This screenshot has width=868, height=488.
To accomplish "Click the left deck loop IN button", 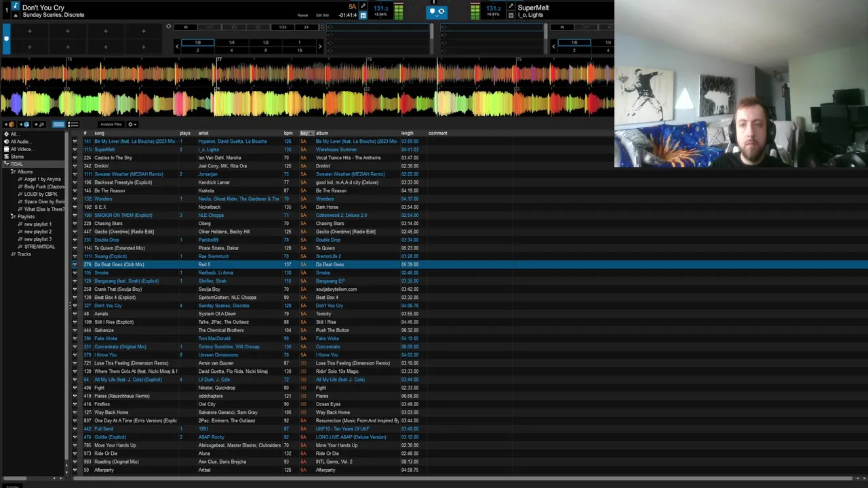I will 185,27.
